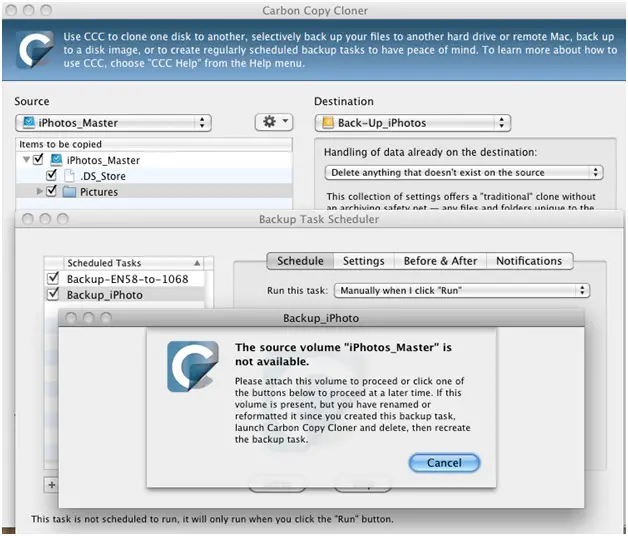
Task: Click the .DS_Store file icon
Action: coord(69,175)
